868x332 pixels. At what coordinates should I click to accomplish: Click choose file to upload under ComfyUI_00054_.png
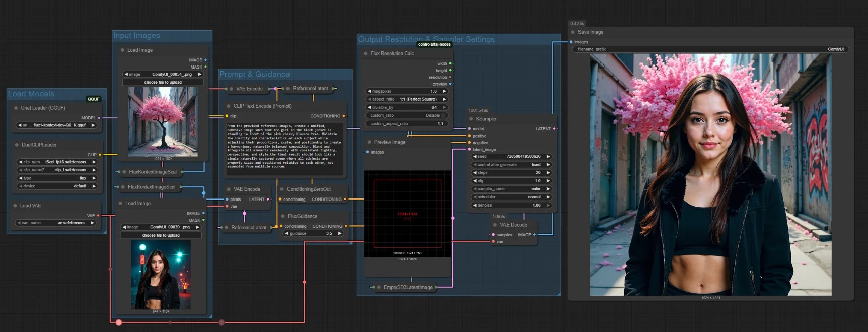[163, 82]
